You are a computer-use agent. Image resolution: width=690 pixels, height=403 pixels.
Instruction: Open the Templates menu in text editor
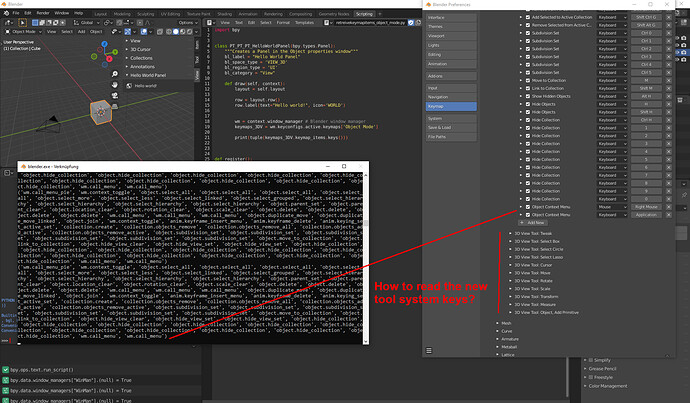coord(304,22)
